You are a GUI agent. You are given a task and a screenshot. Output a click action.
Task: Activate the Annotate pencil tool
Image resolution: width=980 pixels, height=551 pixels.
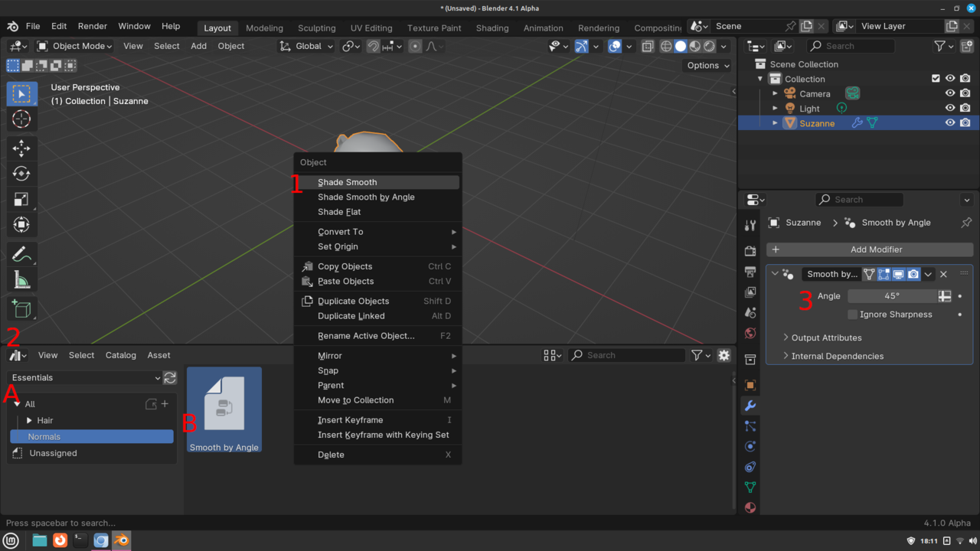pyautogui.click(x=21, y=253)
